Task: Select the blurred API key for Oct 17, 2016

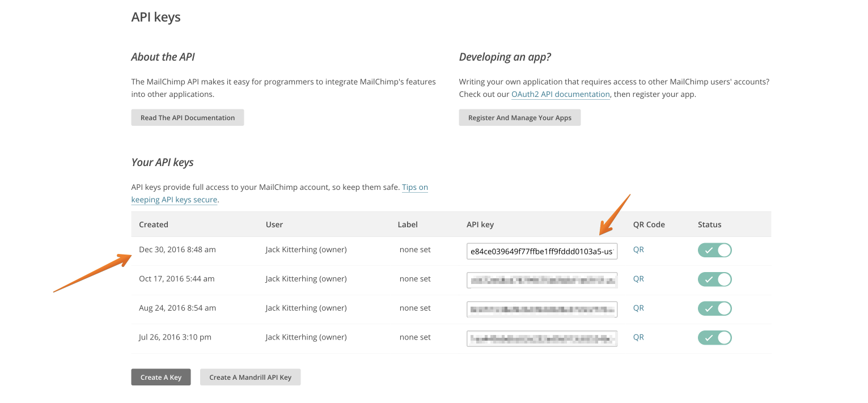Action: [542, 280]
